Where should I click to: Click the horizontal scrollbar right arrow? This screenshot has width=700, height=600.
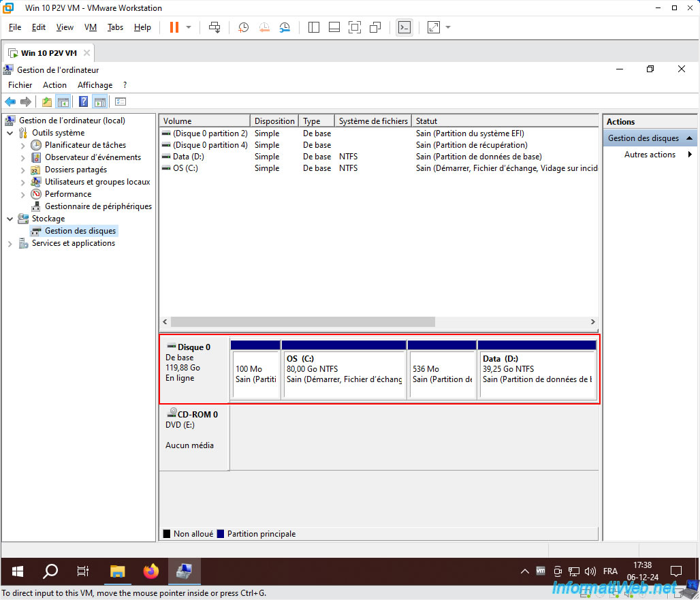coord(593,322)
